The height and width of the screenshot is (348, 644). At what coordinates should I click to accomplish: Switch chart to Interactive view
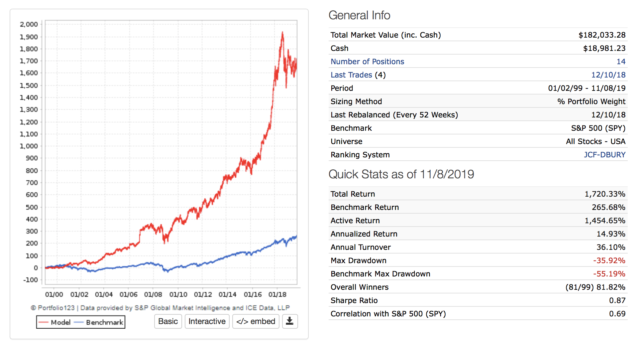(x=207, y=321)
